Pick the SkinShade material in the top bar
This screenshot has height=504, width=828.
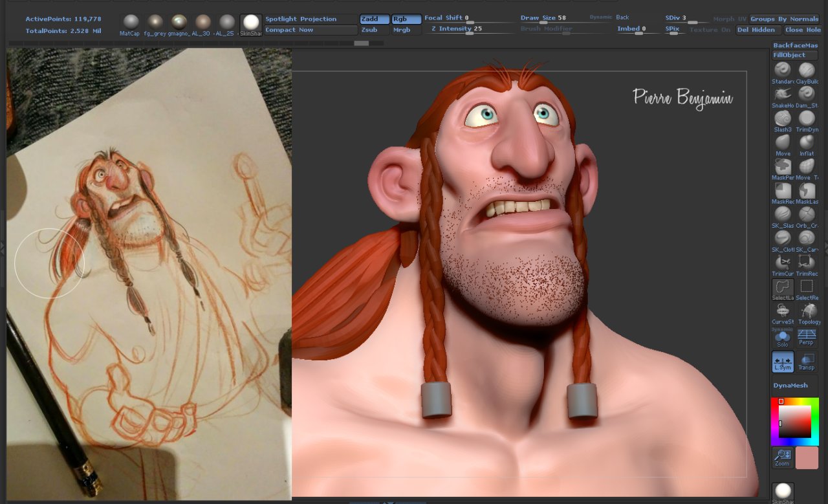point(251,25)
